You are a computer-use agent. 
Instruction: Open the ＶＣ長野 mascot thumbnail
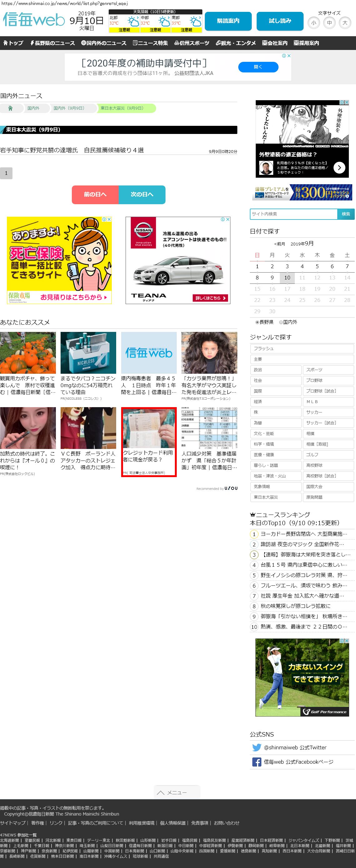(x=88, y=428)
